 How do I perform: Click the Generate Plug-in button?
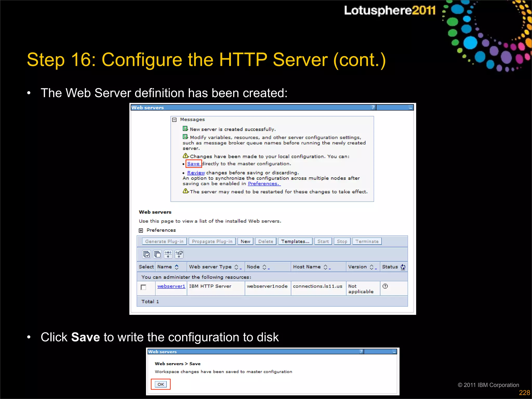(164, 241)
